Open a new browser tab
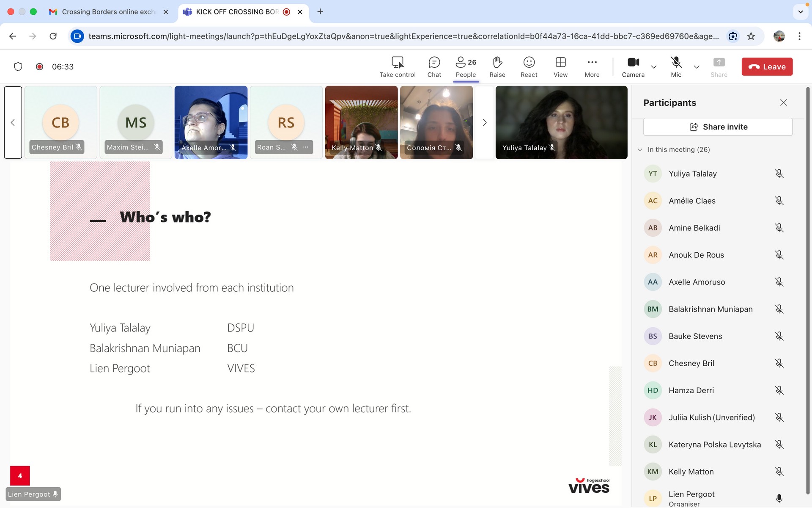The height and width of the screenshot is (508, 812). click(x=320, y=12)
